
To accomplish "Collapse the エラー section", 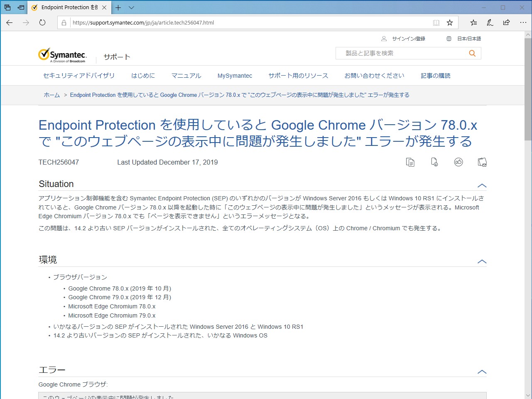I will pos(482,372).
